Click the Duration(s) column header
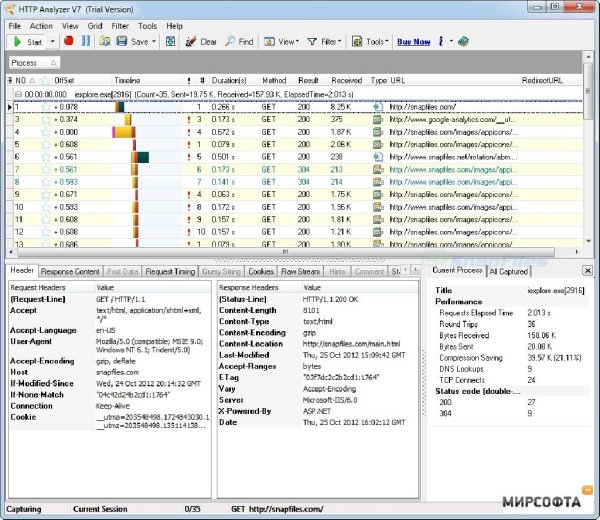 tap(229, 80)
